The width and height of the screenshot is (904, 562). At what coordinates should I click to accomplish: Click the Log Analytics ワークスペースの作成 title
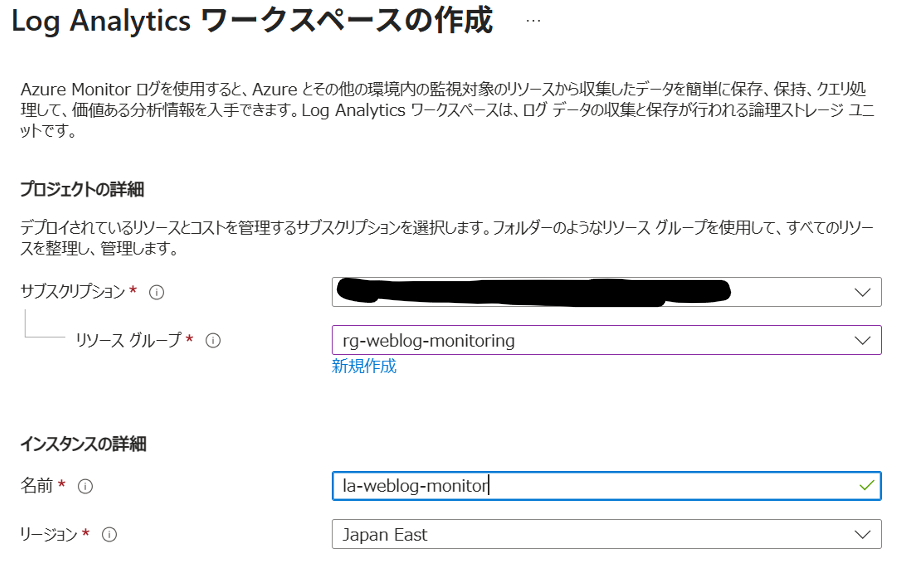tap(252, 21)
